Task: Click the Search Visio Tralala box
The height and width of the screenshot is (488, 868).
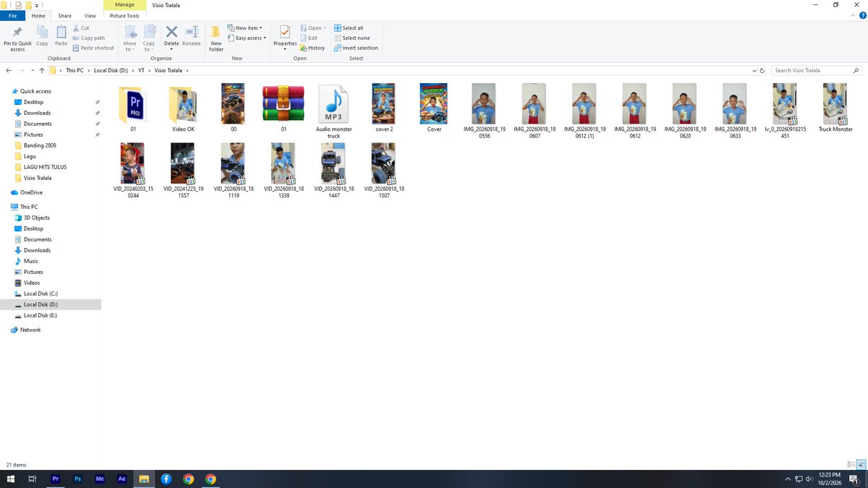Action: click(817, 71)
